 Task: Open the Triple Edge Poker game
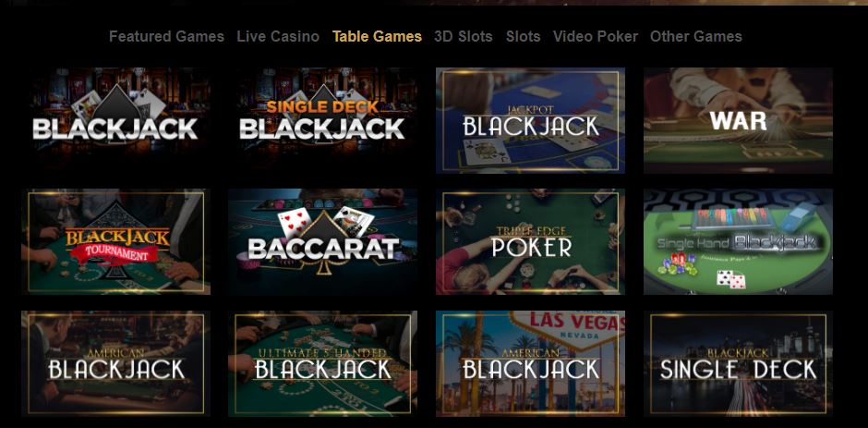coord(530,241)
